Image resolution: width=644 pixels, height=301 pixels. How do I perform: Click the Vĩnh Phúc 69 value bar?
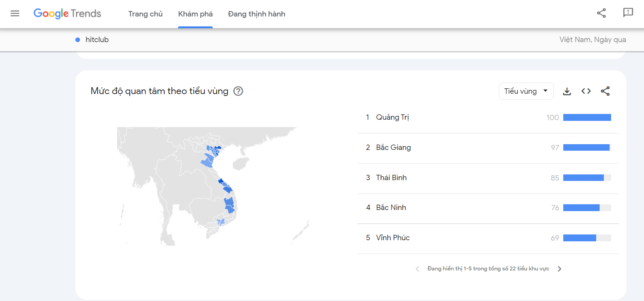[587, 238]
